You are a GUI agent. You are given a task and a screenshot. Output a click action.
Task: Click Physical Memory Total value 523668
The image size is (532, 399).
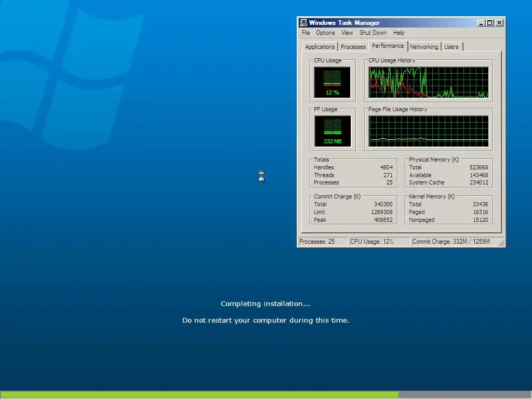tap(478, 167)
